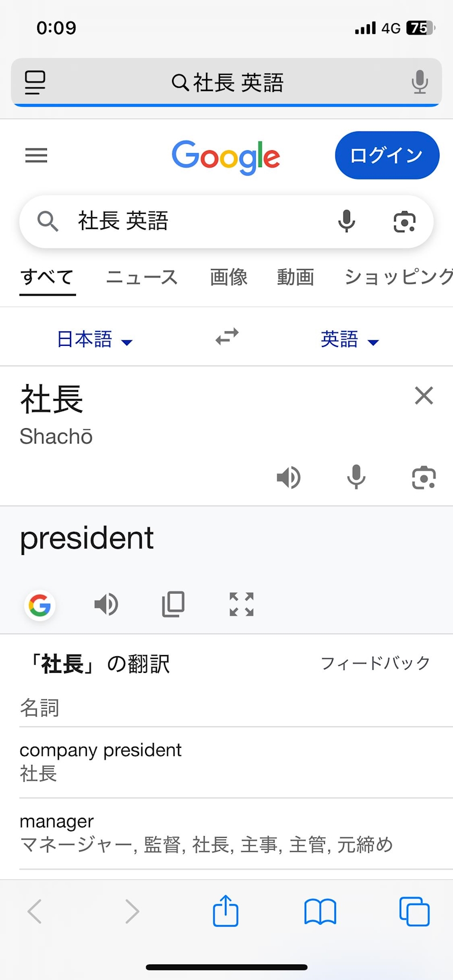Switch to the ニュース tab
Screen dimensions: 453x980
tap(142, 277)
